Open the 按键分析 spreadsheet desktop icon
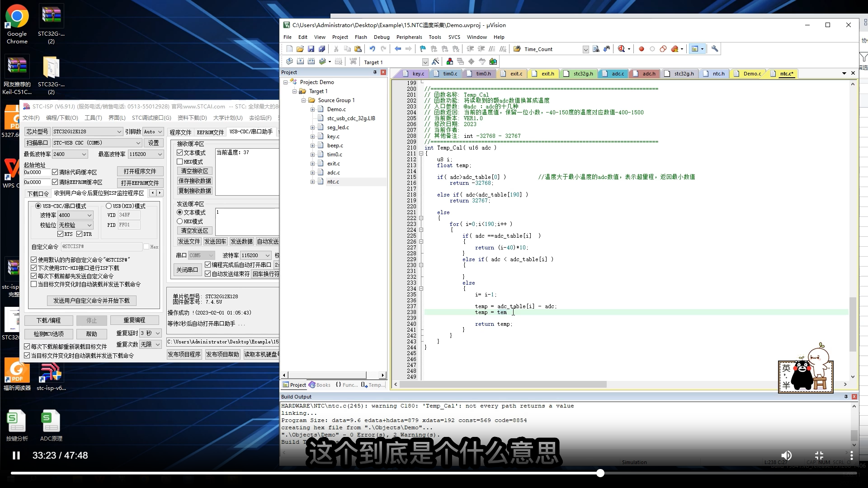 (17, 425)
